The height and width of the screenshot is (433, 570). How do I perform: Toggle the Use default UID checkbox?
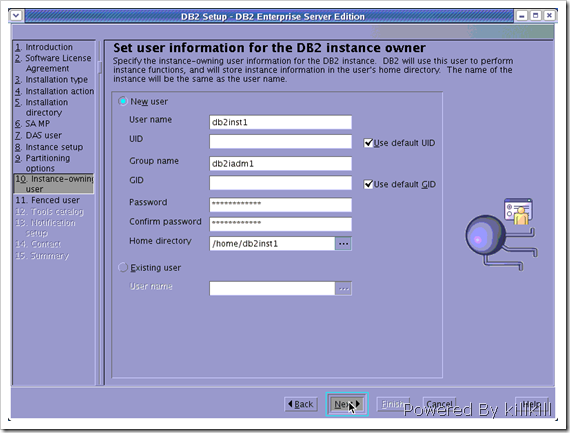pos(368,143)
